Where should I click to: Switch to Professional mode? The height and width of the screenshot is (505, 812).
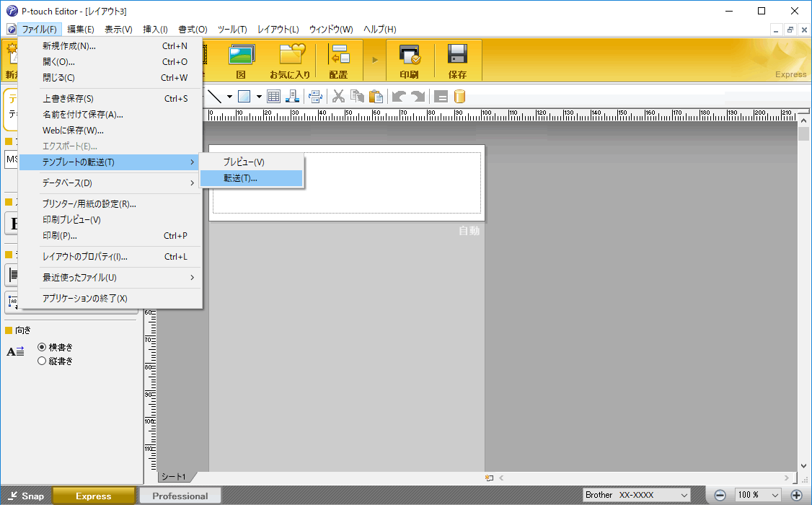(x=180, y=496)
